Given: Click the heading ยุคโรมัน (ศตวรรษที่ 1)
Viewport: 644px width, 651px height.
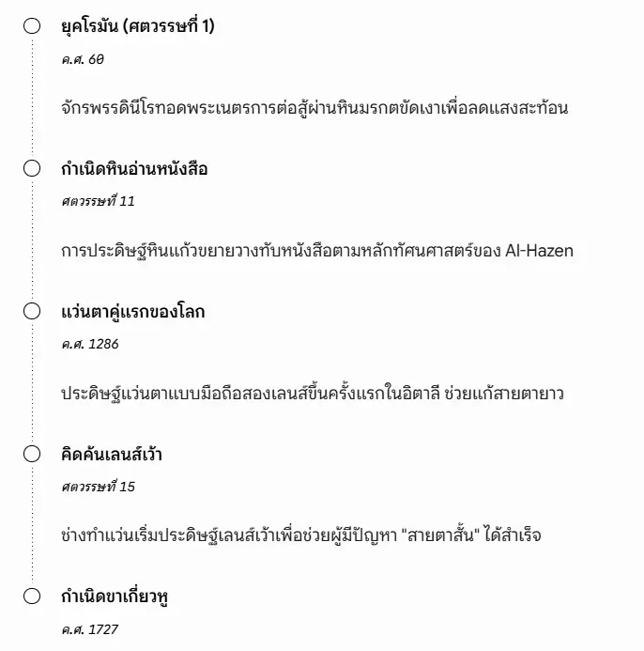Looking at the screenshot, I should [x=138, y=25].
